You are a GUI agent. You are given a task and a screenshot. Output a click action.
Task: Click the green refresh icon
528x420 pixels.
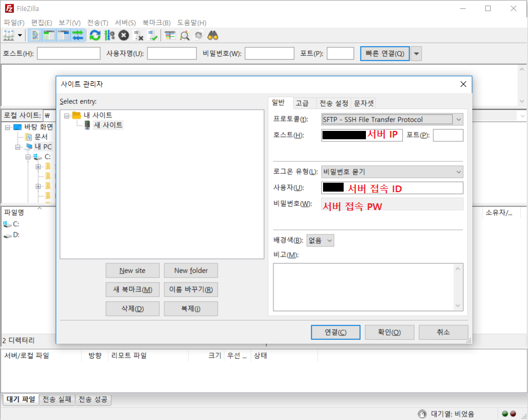click(x=95, y=35)
